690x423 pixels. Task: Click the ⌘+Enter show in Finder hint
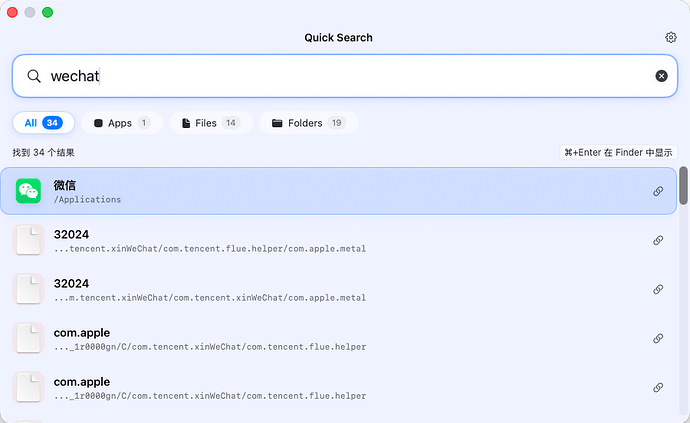click(618, 152)
